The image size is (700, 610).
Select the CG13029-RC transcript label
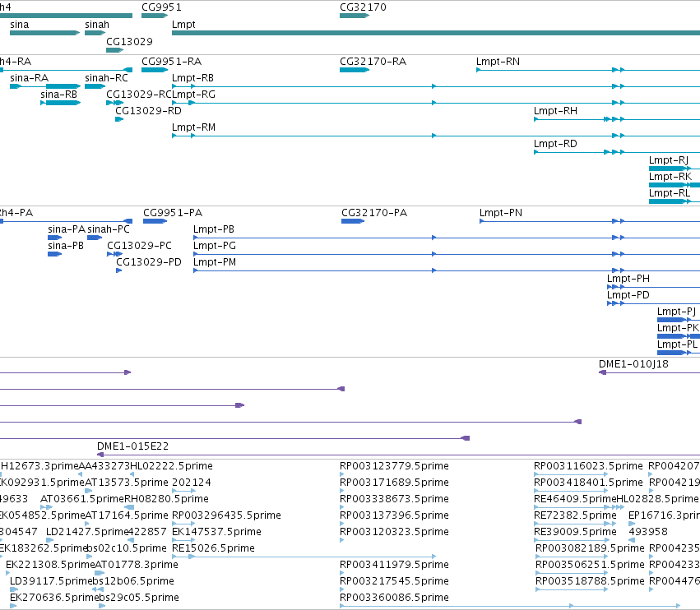139,95
